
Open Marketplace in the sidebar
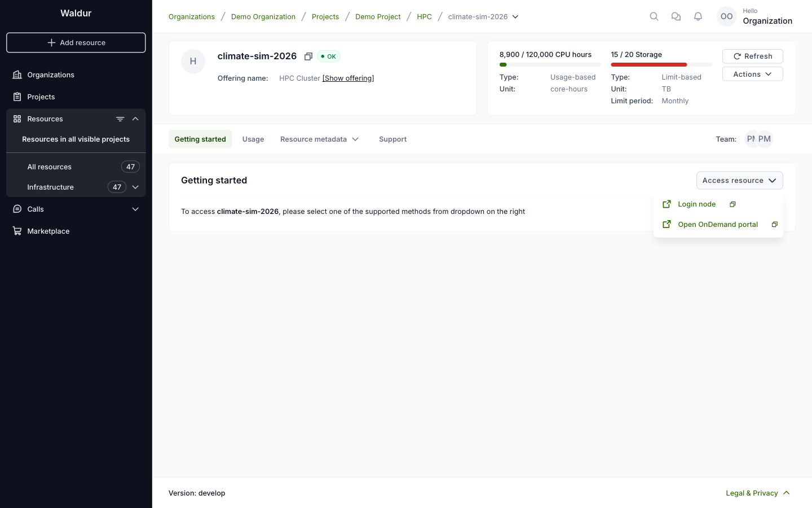76,231
